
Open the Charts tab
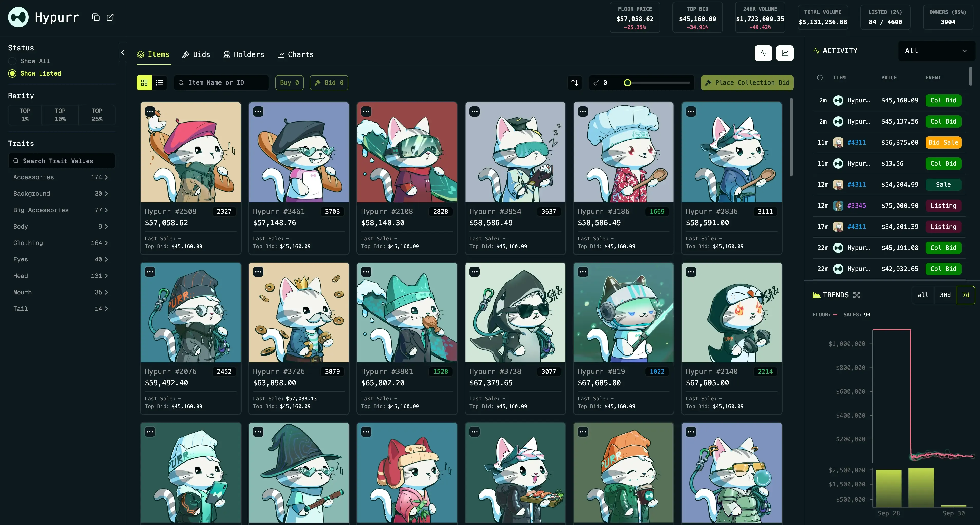pyautogui.click(x=296, y=54)
